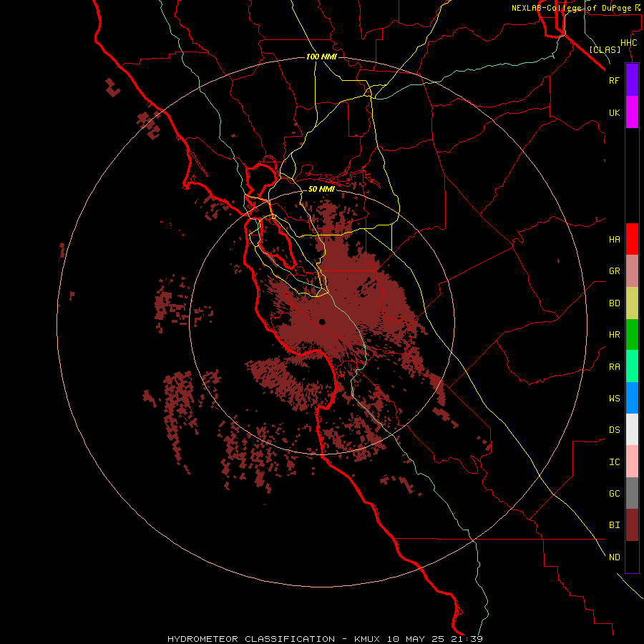Click the DS white legend swatch

[632, 429]
